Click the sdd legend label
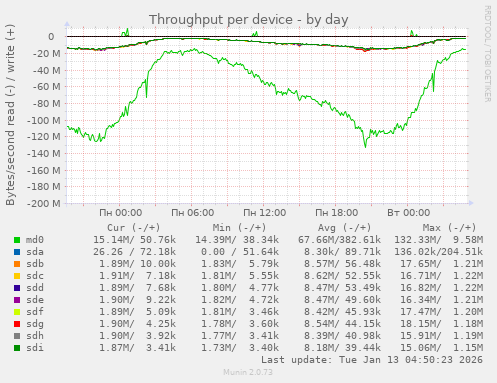 coord(35,288)
